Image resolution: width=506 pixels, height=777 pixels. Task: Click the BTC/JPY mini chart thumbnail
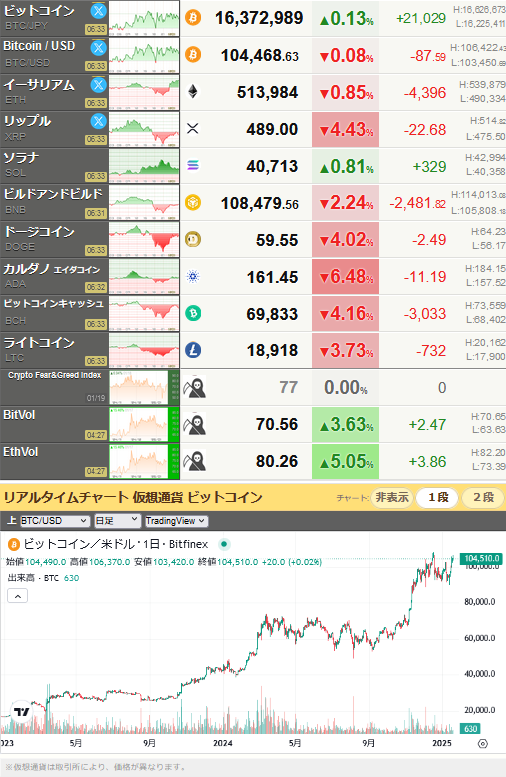(144, 18)
